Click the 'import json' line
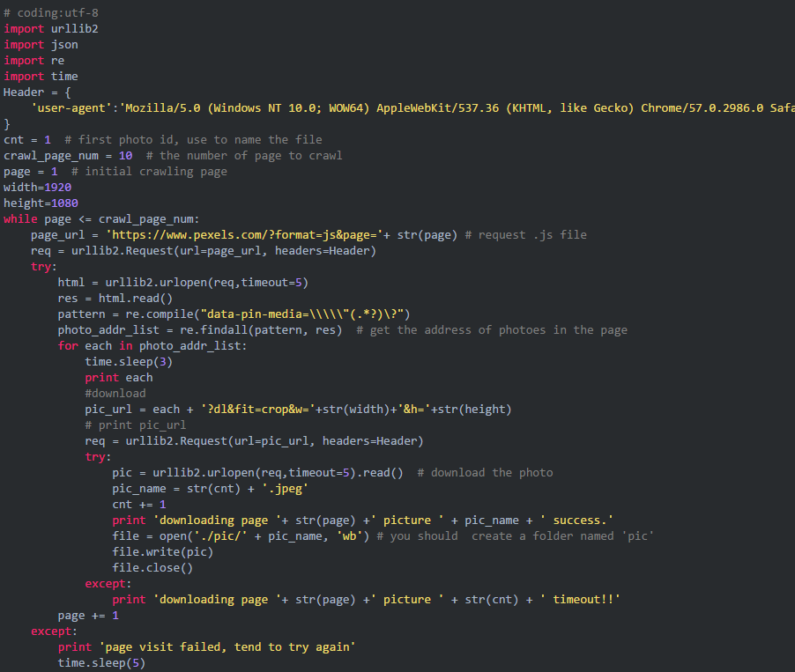Screen dimensions: 795x672 tap(41, 45)
